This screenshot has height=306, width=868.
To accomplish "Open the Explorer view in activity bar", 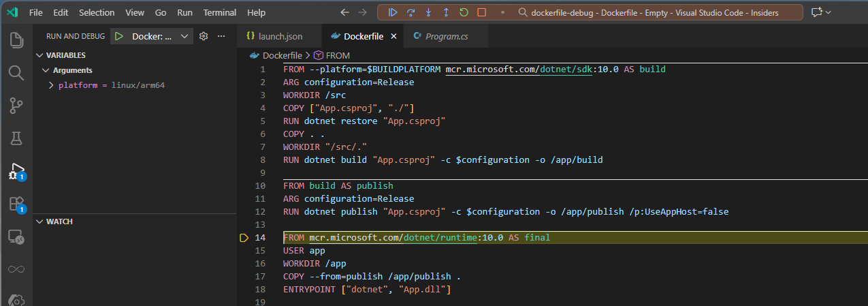I will pyautogui.click(x=16, y=40).
